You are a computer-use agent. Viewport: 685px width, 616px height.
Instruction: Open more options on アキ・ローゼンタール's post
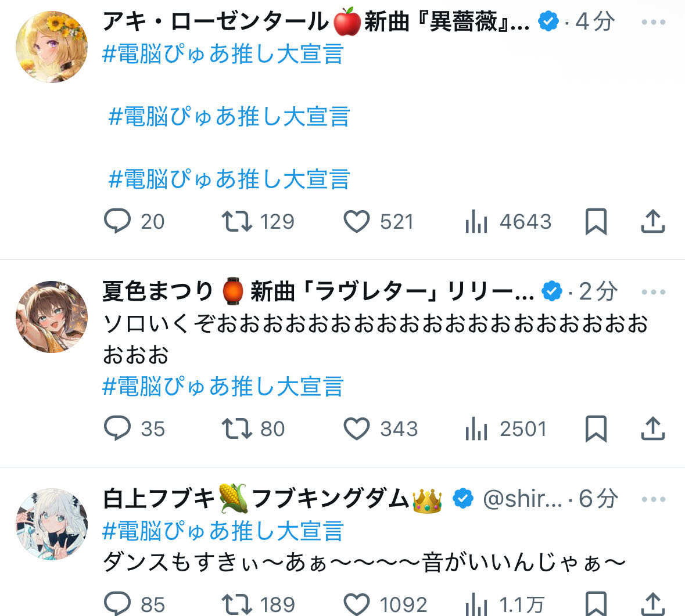pyautogui.click(x=653, y=22)
